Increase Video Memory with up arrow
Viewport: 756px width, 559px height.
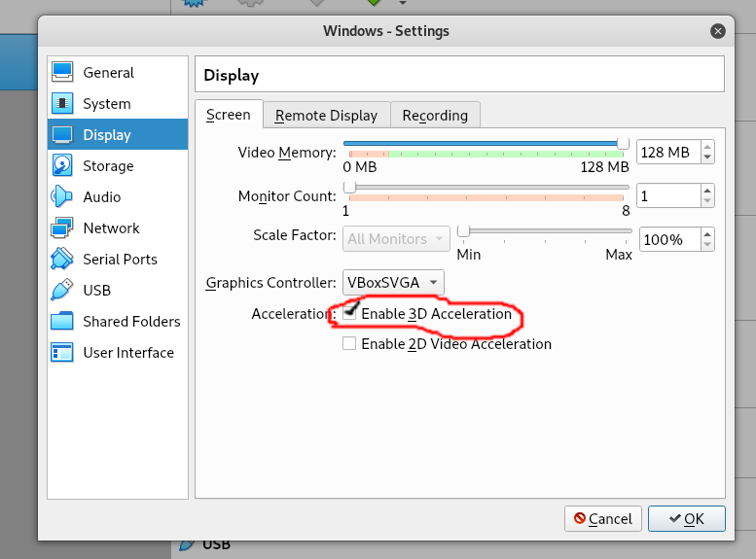pos(707,147)
